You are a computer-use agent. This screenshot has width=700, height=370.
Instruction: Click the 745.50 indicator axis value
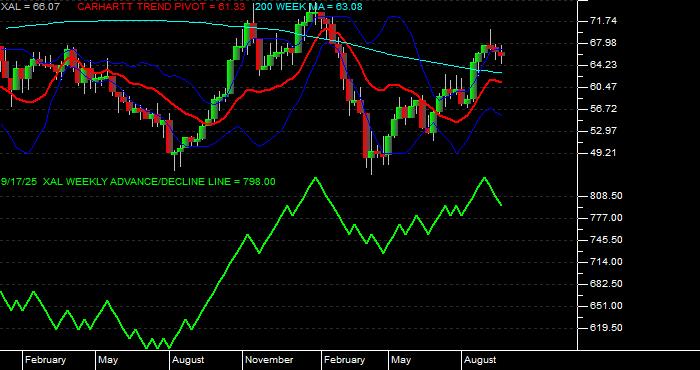[x=606, y=240]
